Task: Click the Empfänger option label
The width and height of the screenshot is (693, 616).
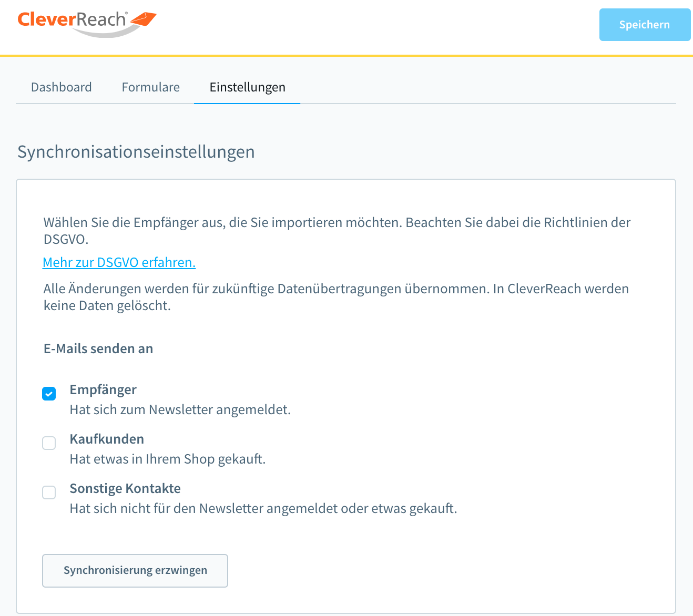Action: 103,389
